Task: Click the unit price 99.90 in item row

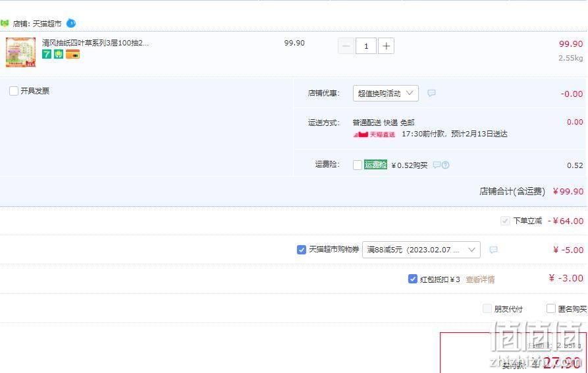Action: pos(294,43)
